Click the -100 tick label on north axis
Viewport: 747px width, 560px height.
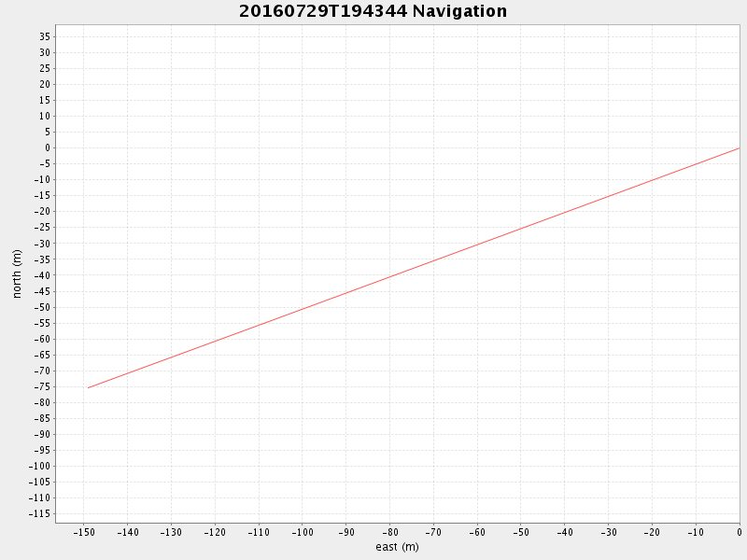click(x=39, y=466)
